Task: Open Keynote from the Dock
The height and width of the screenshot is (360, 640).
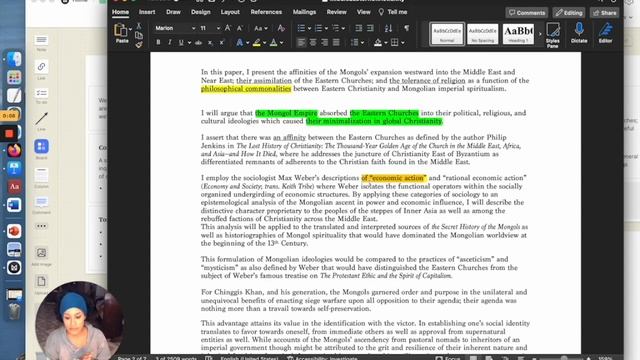Action: coord(14,168)
